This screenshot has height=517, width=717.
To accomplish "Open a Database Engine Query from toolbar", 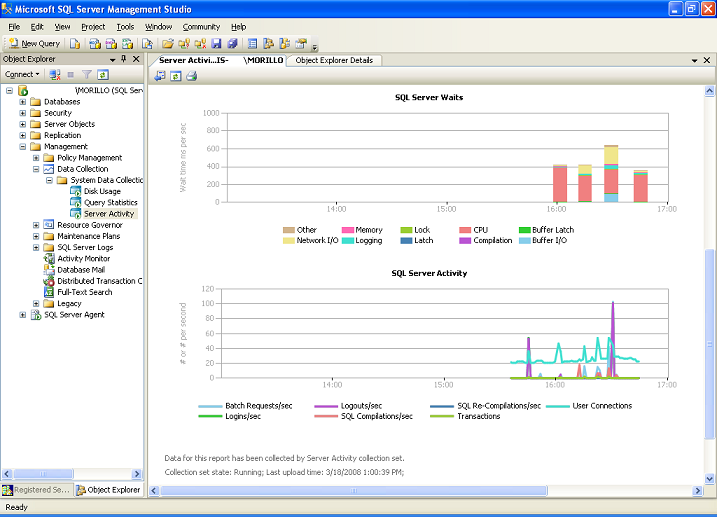I will tap(75, 43).
